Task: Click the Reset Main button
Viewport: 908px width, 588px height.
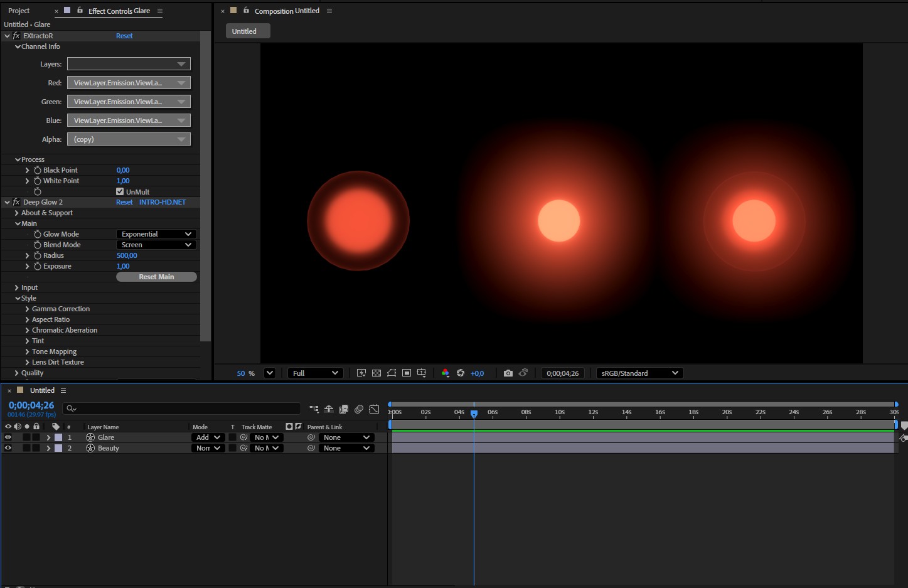Action: (x=156, y=277)
